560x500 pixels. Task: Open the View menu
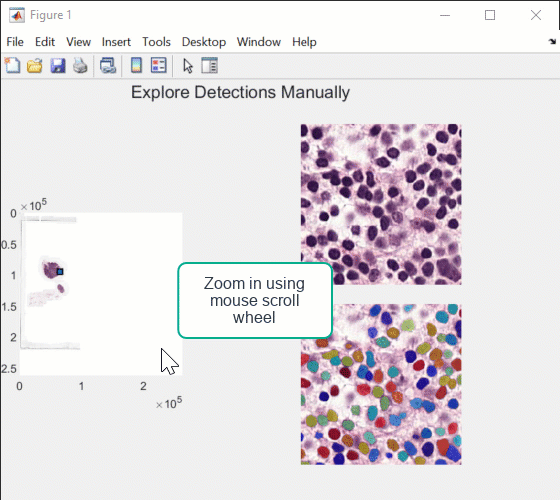coord(78,42)
